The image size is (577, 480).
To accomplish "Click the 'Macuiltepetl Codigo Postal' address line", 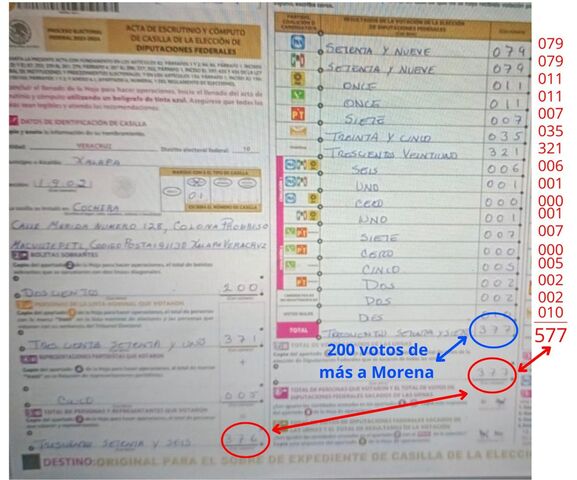I will click(138, 244).
